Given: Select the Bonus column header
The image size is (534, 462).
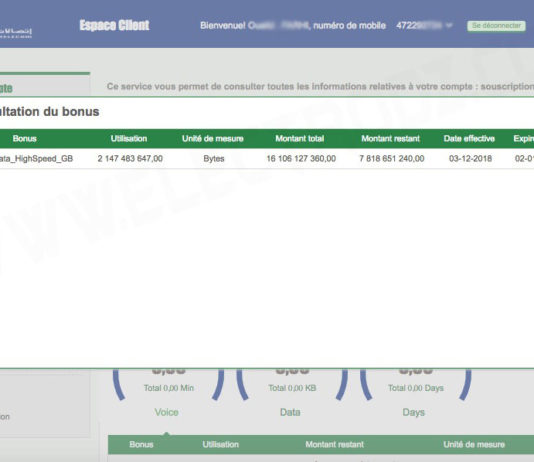Looking at the screenshot, I should point(25,139).
